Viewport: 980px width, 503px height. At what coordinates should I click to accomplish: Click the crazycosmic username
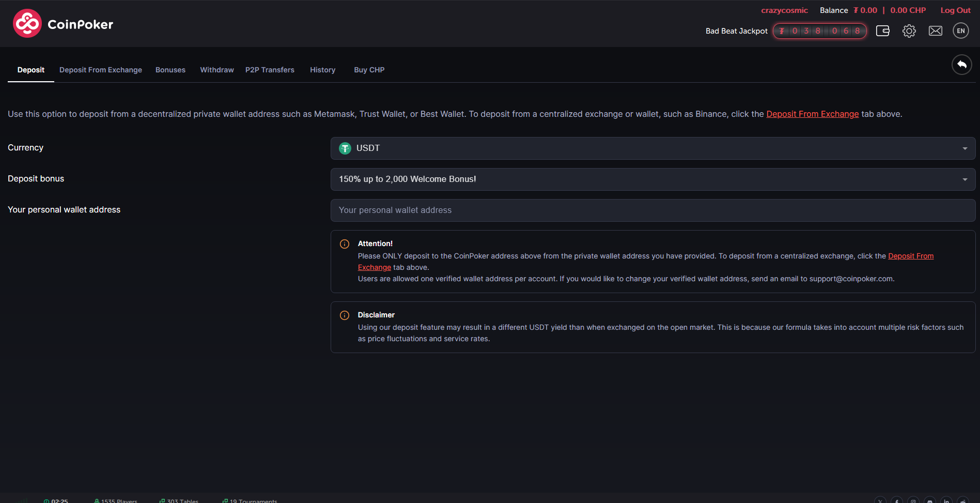click(784, 10)
